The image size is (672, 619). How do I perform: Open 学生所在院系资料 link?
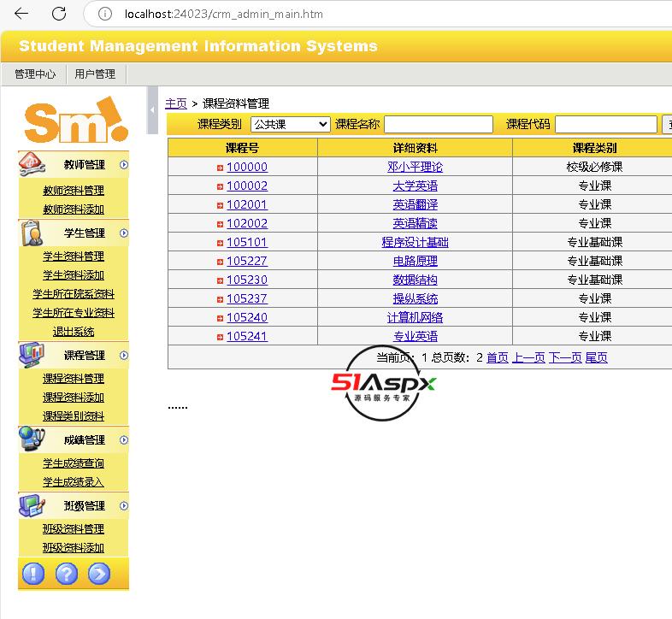coord(74,294)
